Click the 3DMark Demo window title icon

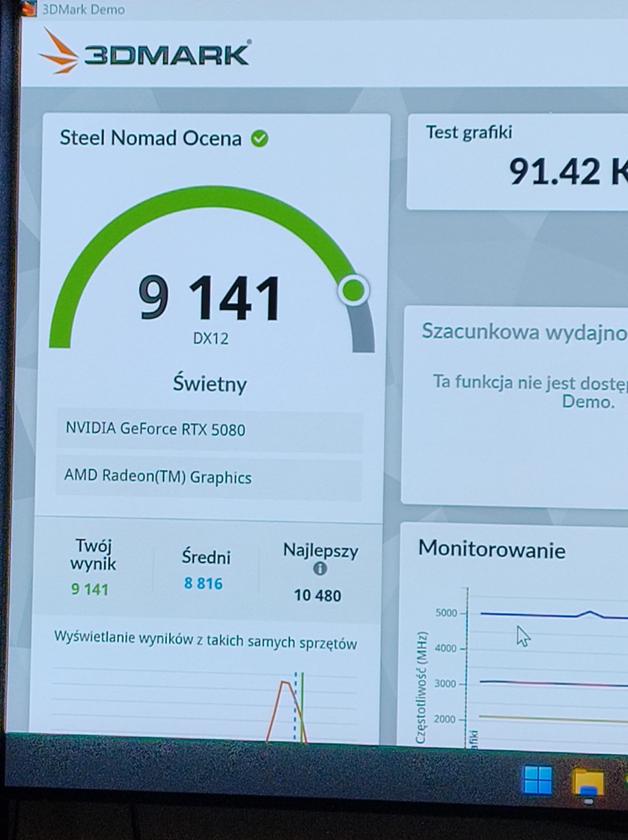click(29, 8)
